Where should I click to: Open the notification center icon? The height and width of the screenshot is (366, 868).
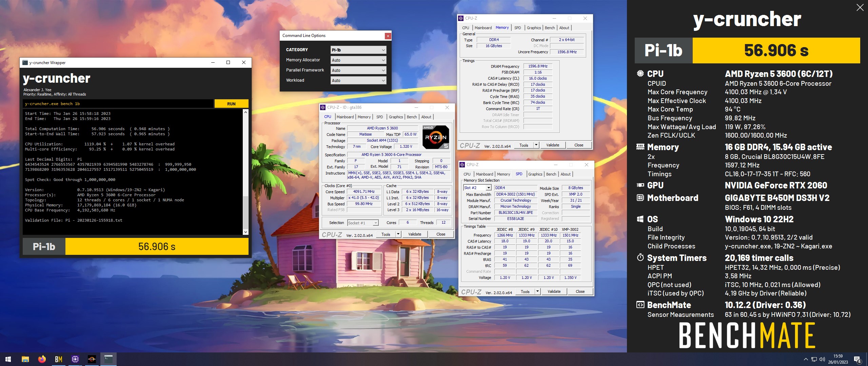click(x=857, y=360)
